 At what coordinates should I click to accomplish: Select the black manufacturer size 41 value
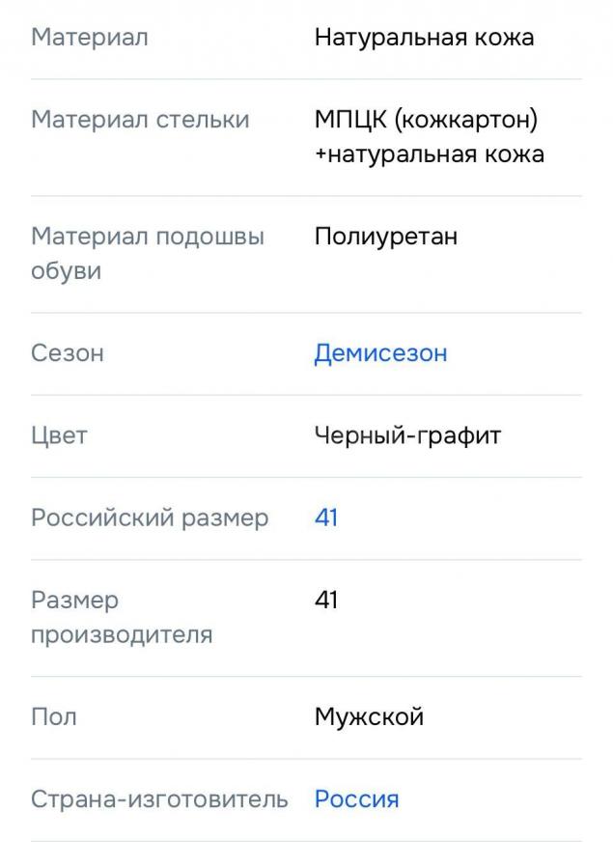pos(326,601)
